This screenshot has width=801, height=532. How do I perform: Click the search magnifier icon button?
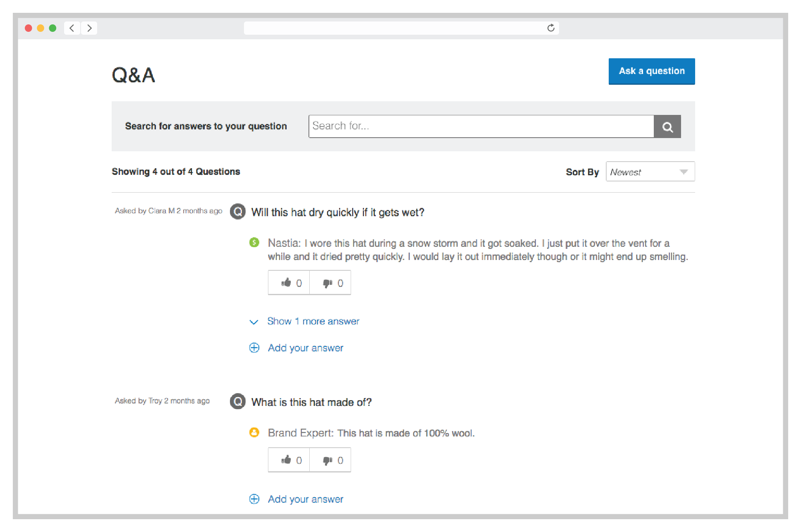coord(667,126)
